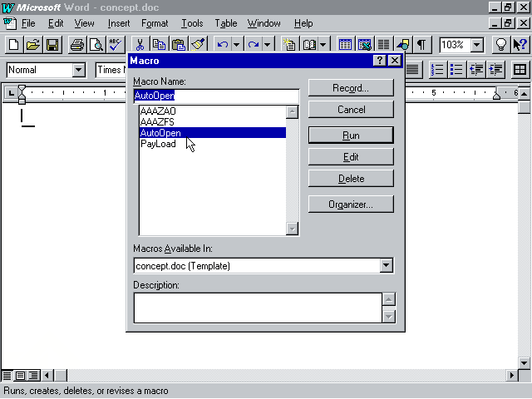Open the Edit menu
The image size is (532, 399).
tap(56, 23)
